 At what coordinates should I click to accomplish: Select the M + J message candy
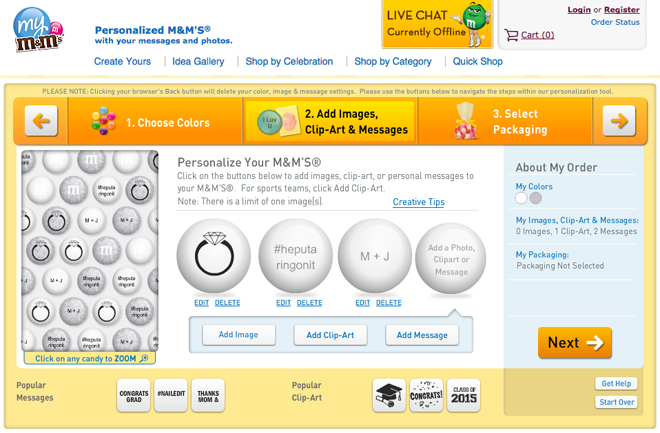tap(375, 255)
